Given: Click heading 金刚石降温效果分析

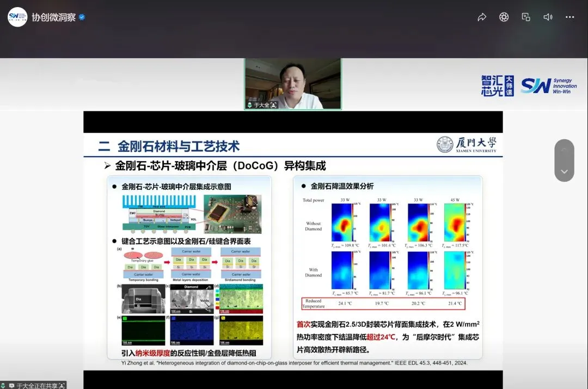Looking at the screenshot, I should [x=342, y=186].
